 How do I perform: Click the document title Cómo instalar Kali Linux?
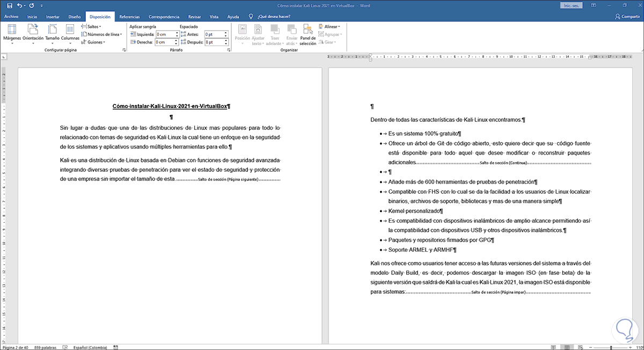(x=171, y=106)
